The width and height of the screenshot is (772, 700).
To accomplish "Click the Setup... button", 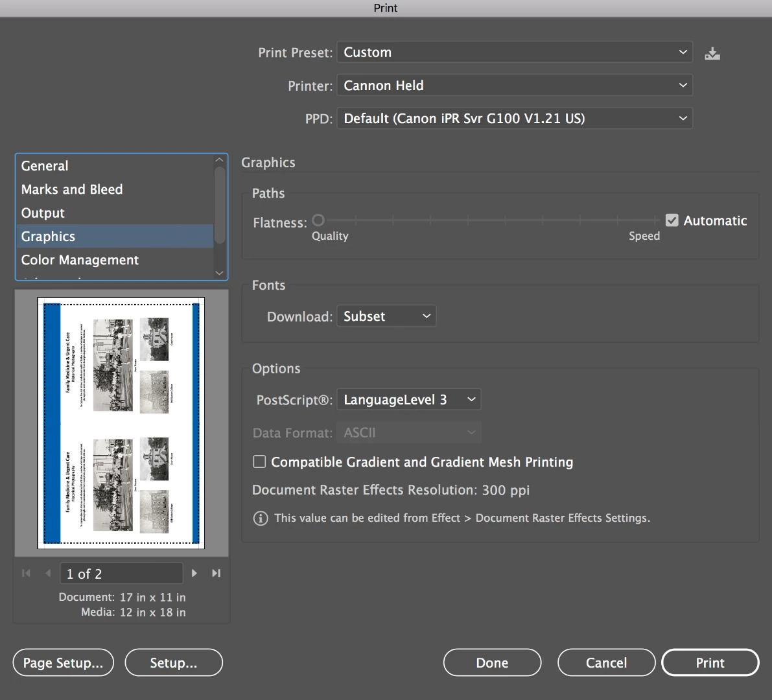I will coord(174,662).
